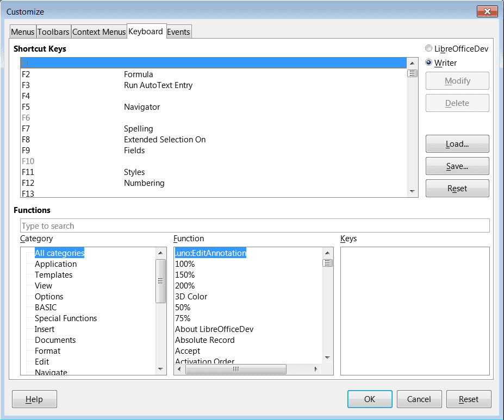Select the F12 Numbering shortcut row
504x420 pixels.
click(214, 183)
